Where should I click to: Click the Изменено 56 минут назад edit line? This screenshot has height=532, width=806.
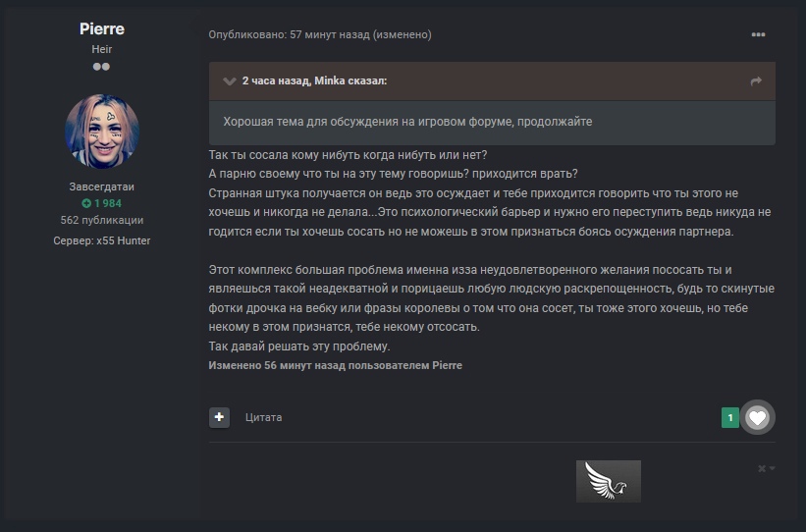coord(335,365)
